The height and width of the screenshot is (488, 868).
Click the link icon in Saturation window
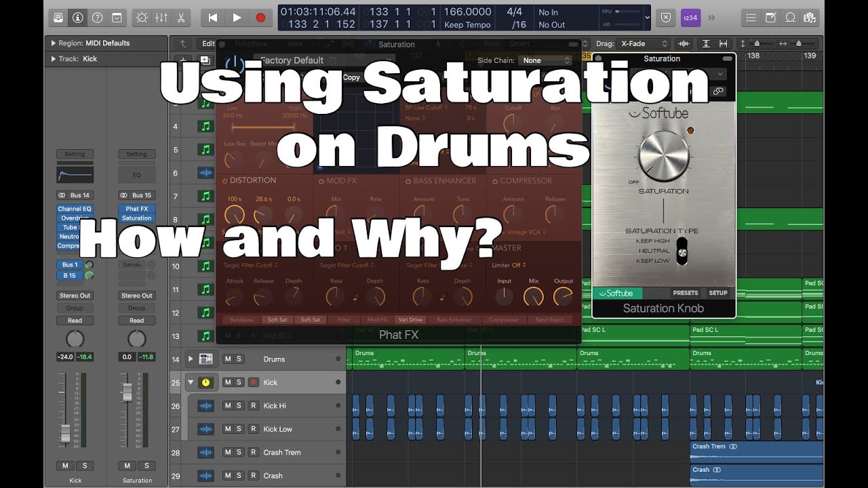click(x=718, y=91)
